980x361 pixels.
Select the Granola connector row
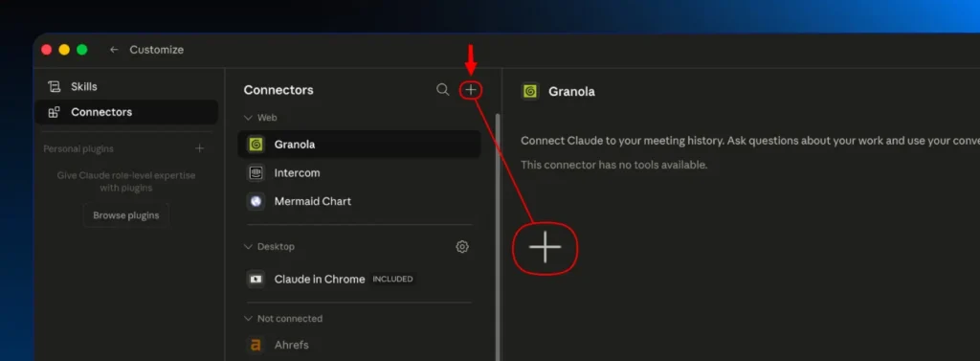pyautogui.click(x=360, y=145)
